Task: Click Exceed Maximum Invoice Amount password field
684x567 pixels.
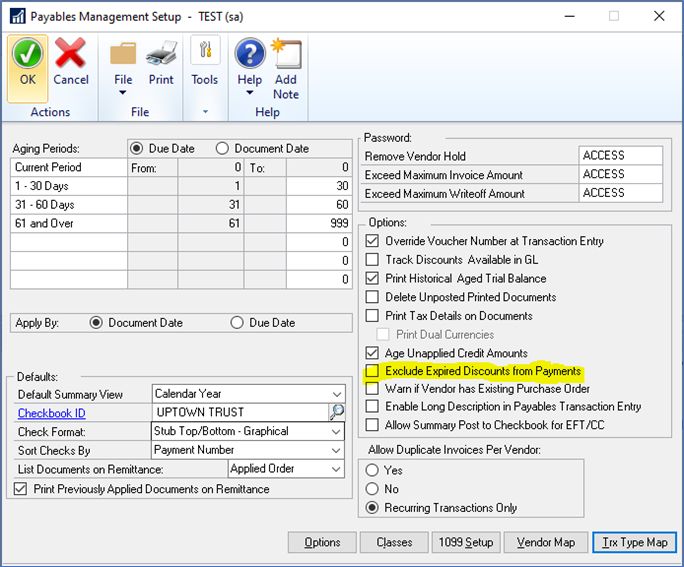Action: pyautogui.click(x=621, y=174)
